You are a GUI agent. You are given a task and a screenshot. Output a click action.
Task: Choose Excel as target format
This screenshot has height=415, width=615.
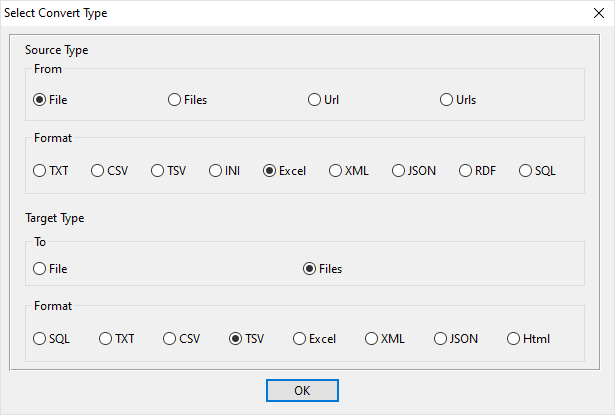(300, 339)
